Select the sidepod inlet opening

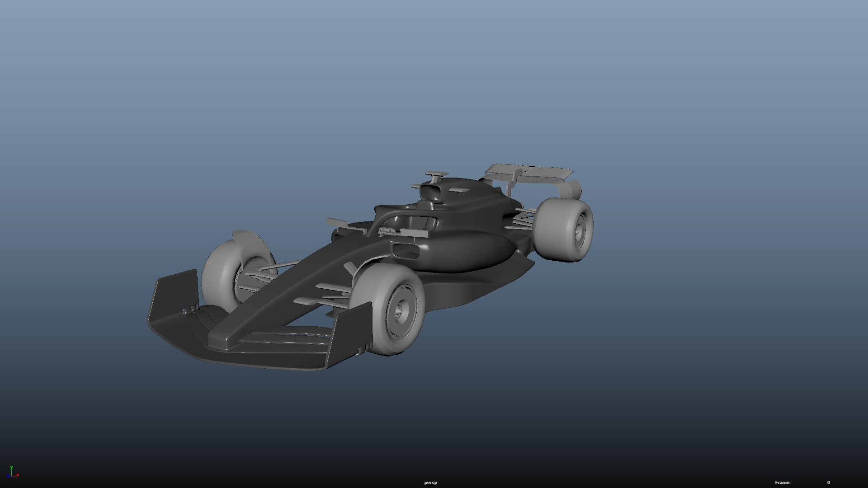[x=406, y=251]
